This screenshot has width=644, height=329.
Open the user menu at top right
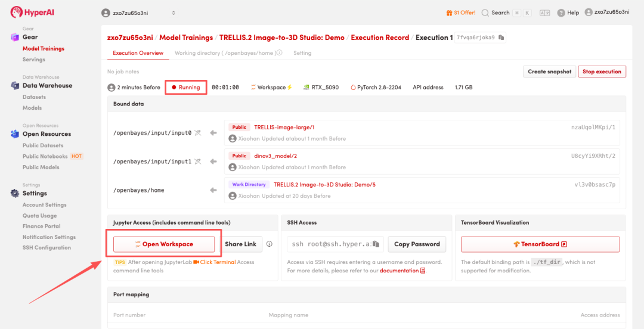(606, 12)
